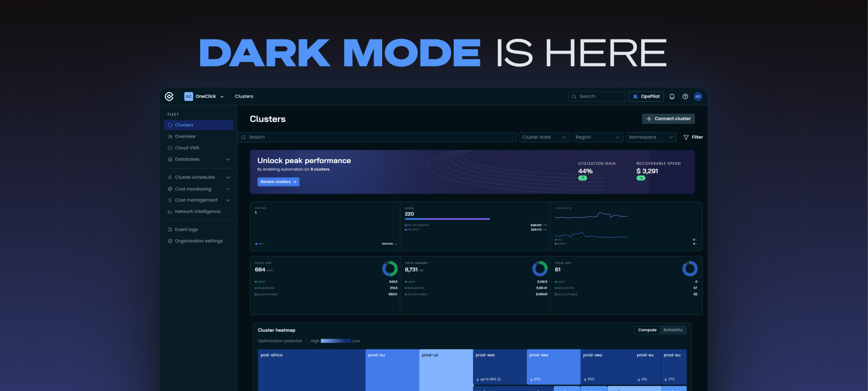Click the Filter button label
868x391 pixels.
pyautogui.click(x=697, y=137)
